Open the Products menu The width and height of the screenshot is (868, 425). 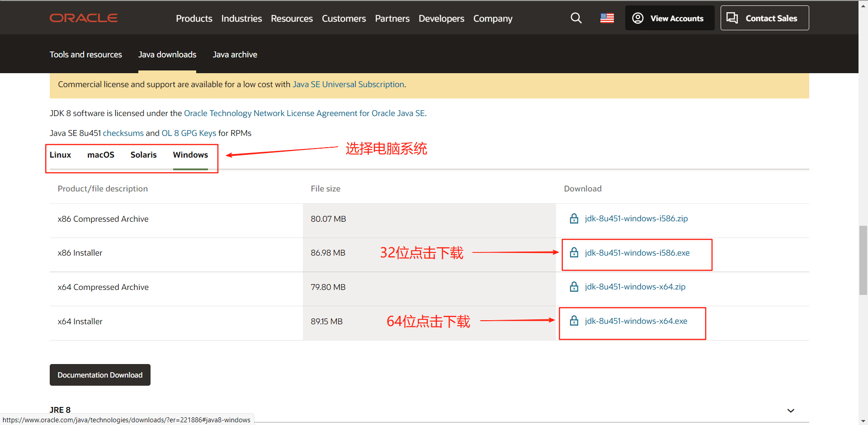pos(194,19)
